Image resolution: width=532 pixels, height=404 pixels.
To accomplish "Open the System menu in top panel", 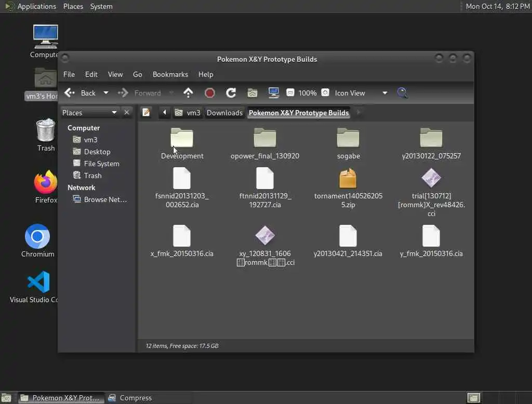I will click(101, 6).
